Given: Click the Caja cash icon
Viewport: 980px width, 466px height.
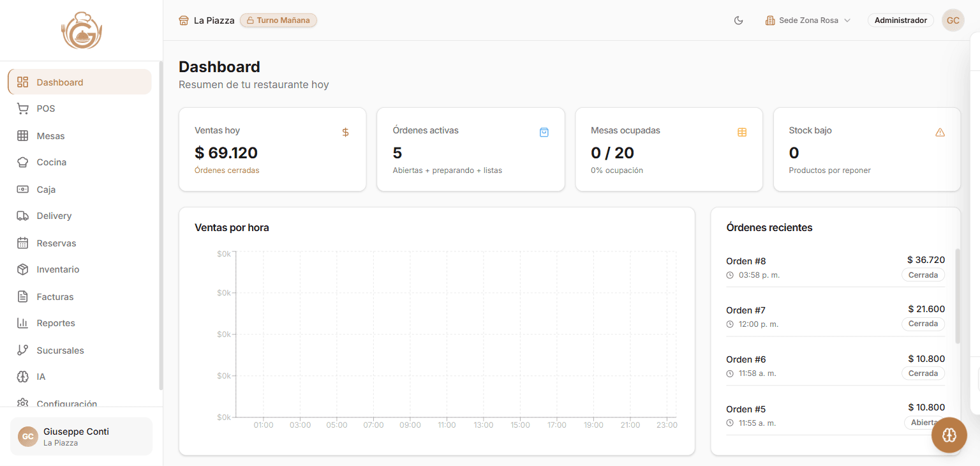Looking at the screenshot, I should (x=23, y=190).
